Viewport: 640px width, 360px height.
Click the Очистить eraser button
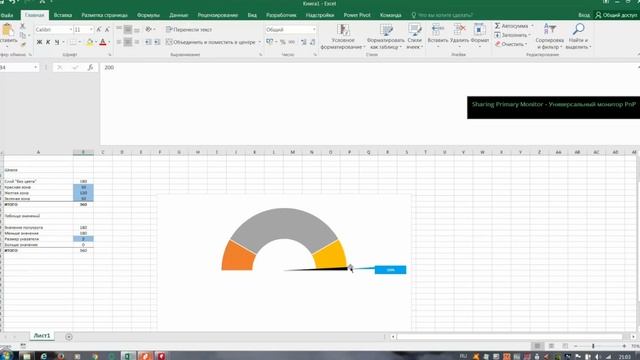pyautogui.click(x=511, y=44)
